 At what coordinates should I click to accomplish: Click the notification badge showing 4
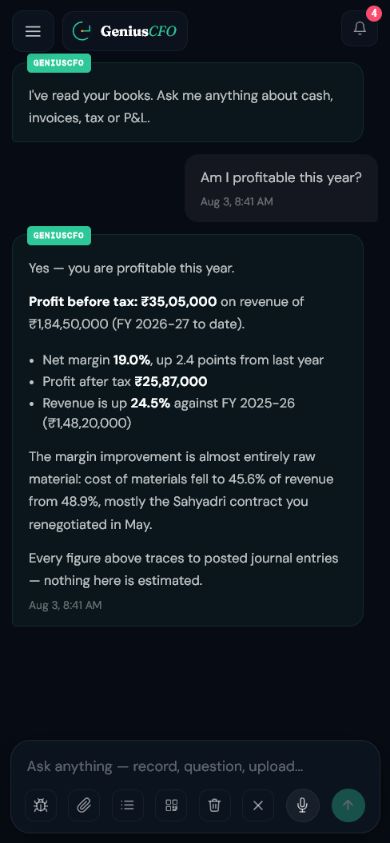pyautogui.click(x=373, y=13)
